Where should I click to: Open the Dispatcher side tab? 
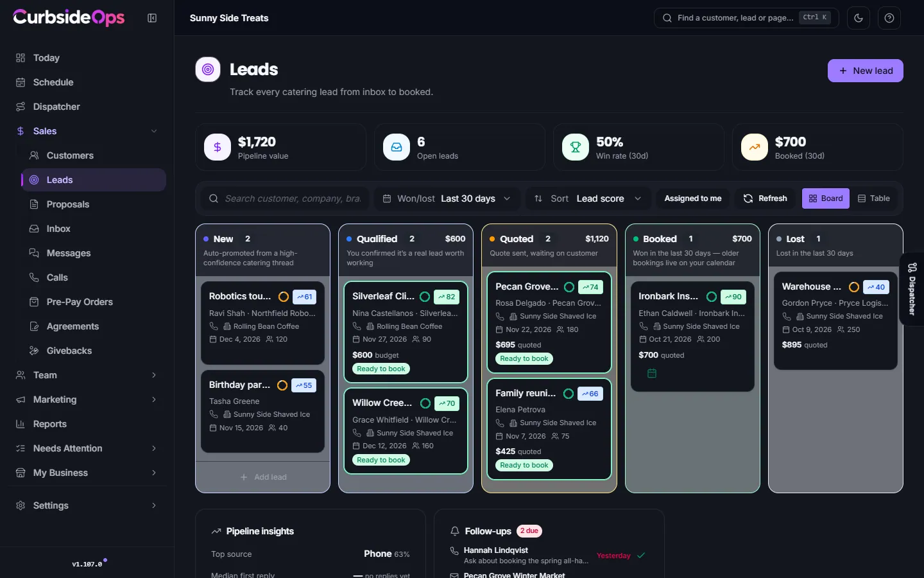[x=912, y=290]
